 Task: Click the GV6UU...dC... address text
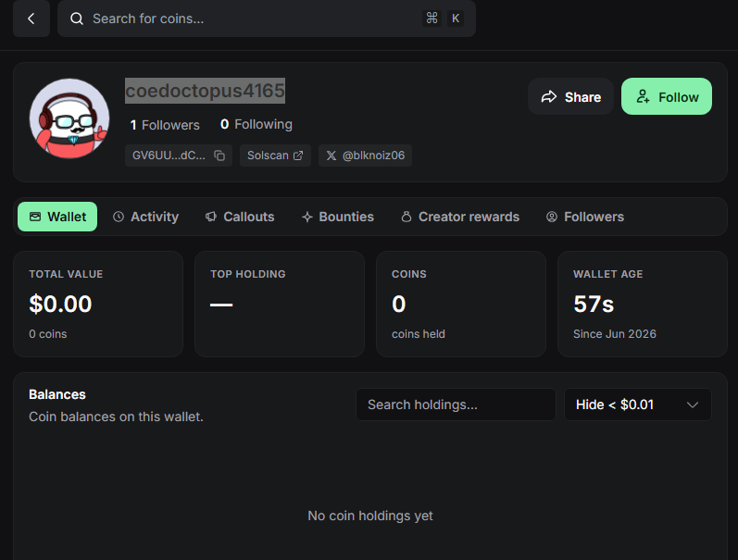tap(169, 156)
